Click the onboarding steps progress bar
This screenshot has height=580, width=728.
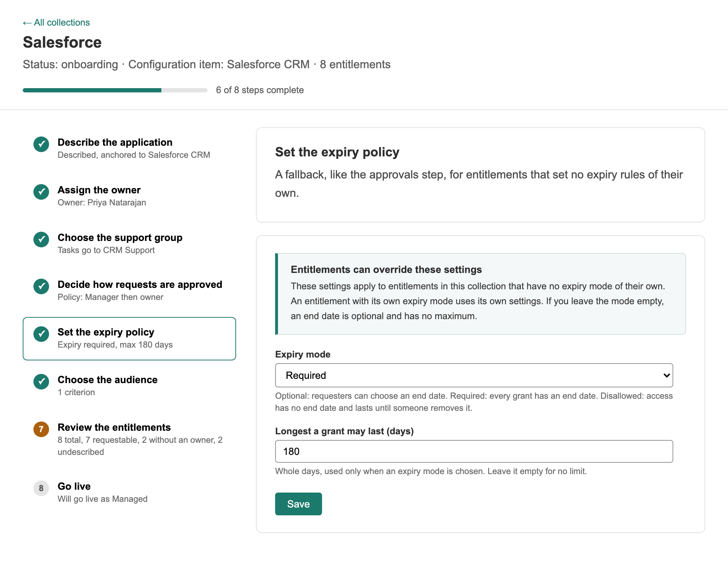[x=115, y=90]
